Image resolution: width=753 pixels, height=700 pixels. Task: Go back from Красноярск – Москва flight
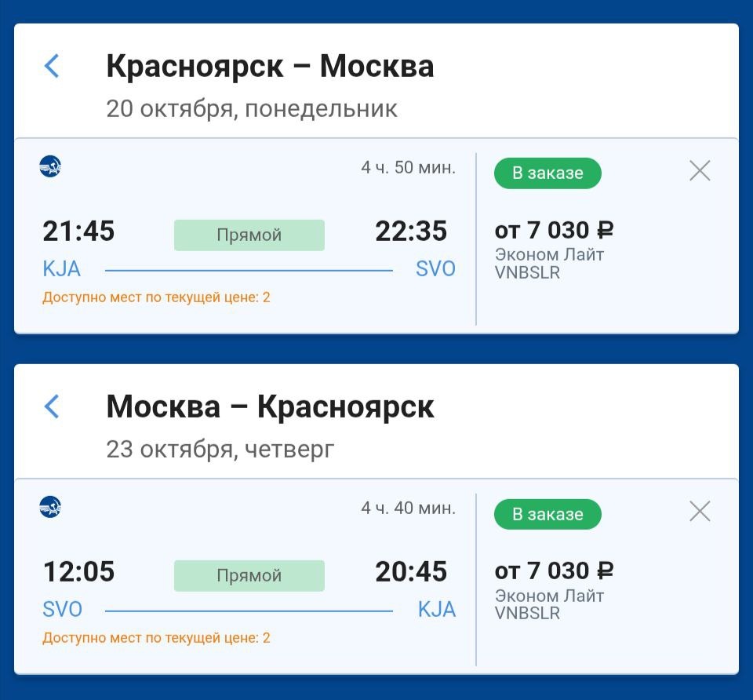(52, 66)
